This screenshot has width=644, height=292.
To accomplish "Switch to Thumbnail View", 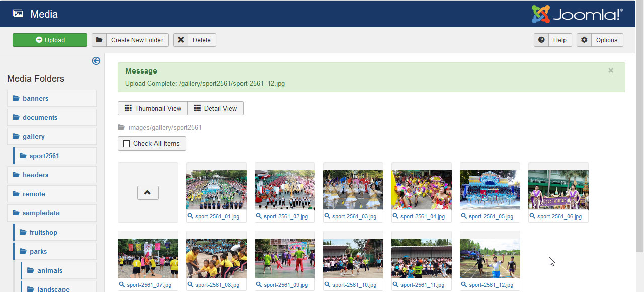I will tap(152, 108).
